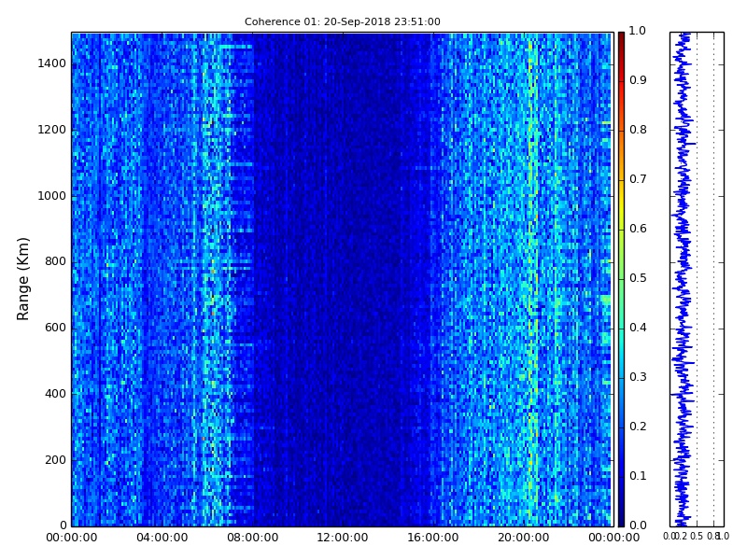Select the last 00:00:00 time label
Viewport: 747px width, 560px height.
[613, 538]
